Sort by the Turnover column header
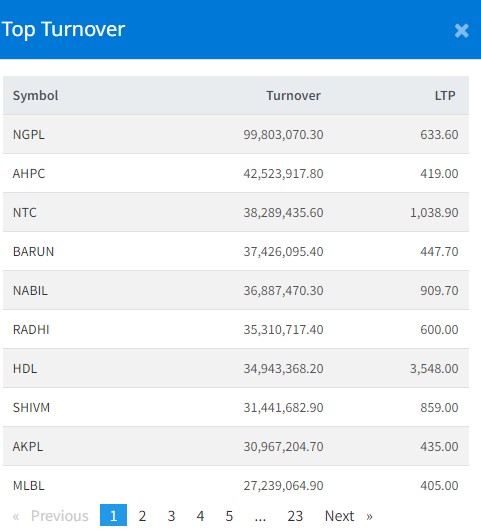This screenshot has width=481, height=531. [293, 95]
